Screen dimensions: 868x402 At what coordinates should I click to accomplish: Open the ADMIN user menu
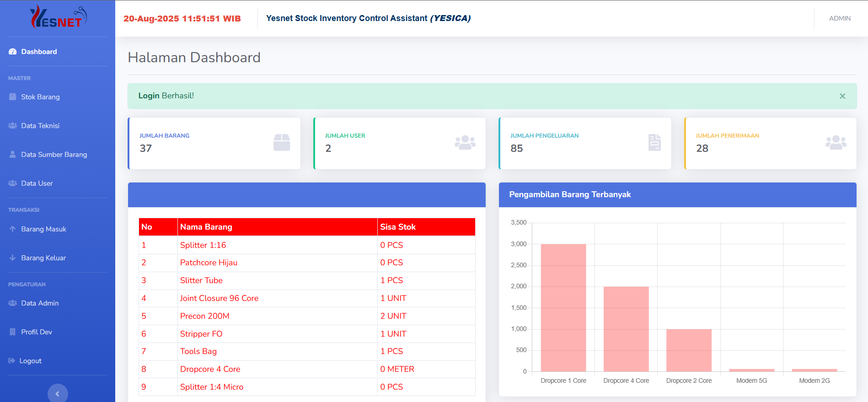[x=840, y=18]
